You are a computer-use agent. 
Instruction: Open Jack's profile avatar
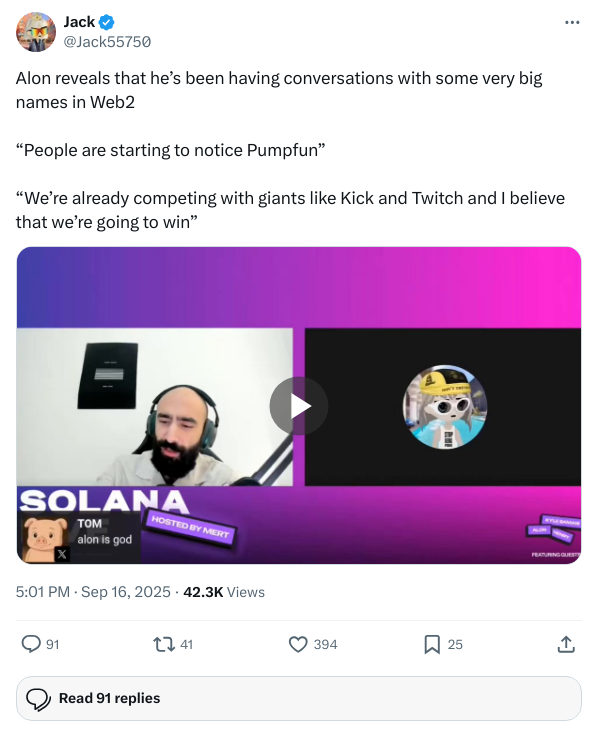pyautogui.click(x=36, y=32)
